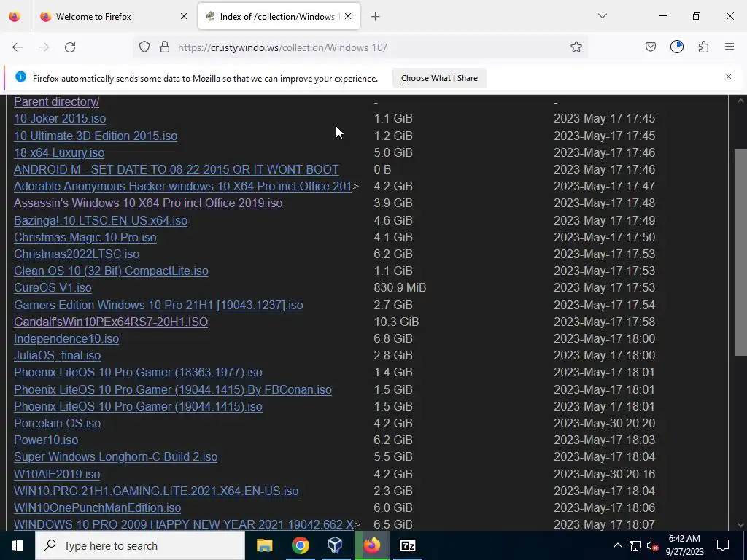Open Christmas2022LTSC.iso link
The width and height of the screenshot is (747, 560).
pyautogui.click(x=77, y=254)
